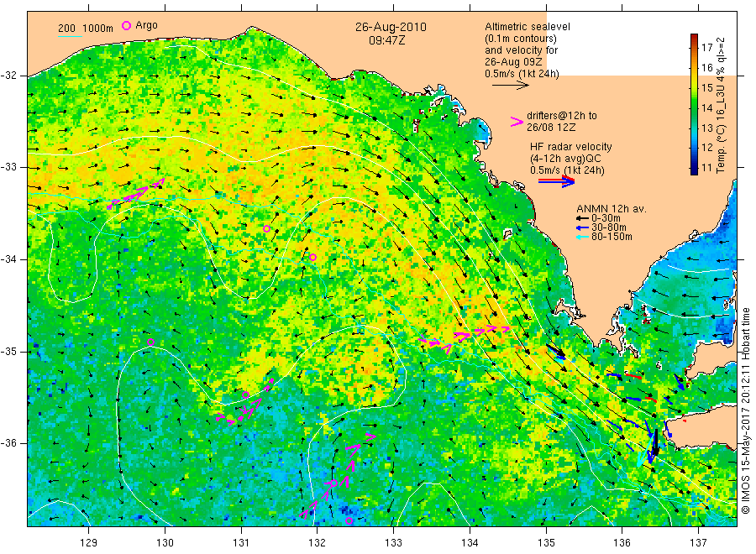756x554 pixels.
Task: Click the colour bar near 11 degrees
Action: click(x=694, y=168)
